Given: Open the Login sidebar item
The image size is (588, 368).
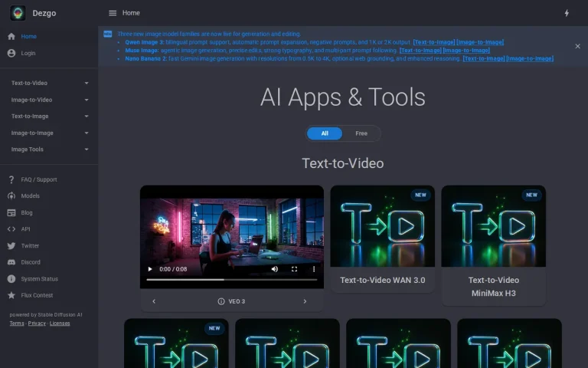Looking at the screenshot, I should coord(49,53).
